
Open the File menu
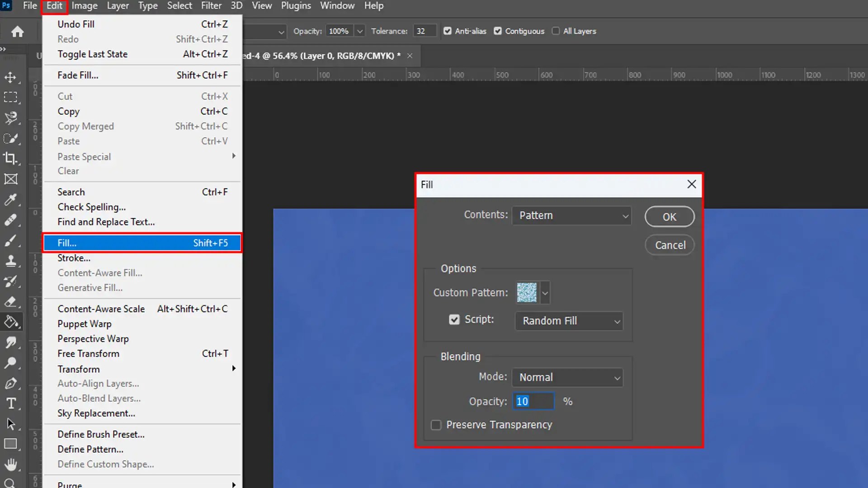[30, 6]
